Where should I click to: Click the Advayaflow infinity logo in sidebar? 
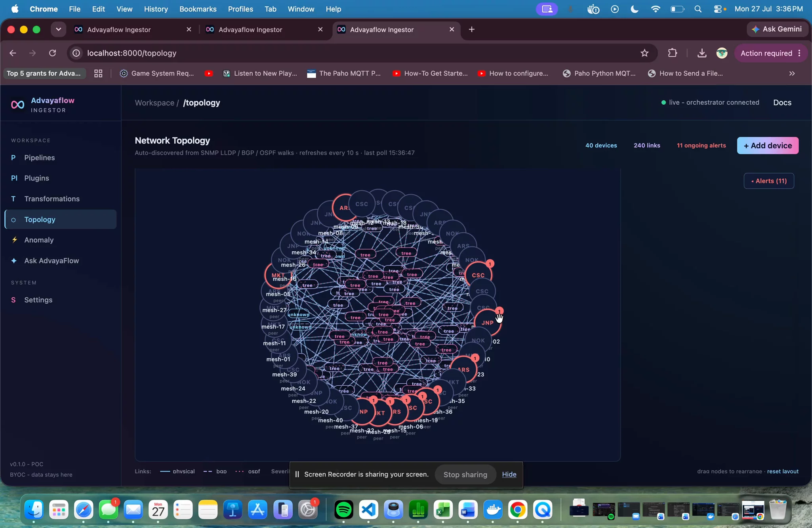point(17,105)
